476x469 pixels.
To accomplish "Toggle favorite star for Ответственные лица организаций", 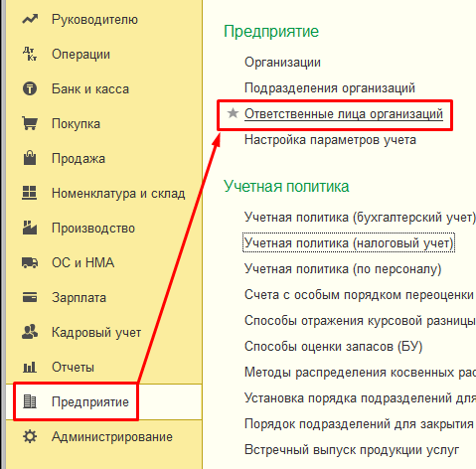I will pyautogui.click(x=233, y=113).
